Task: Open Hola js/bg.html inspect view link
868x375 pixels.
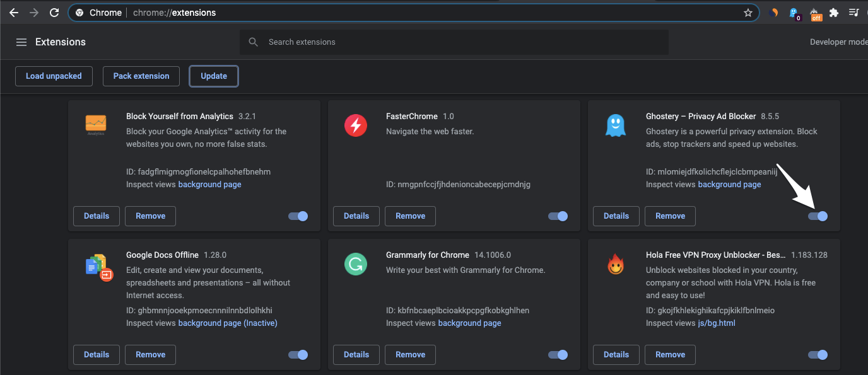Action: (717, 323)
